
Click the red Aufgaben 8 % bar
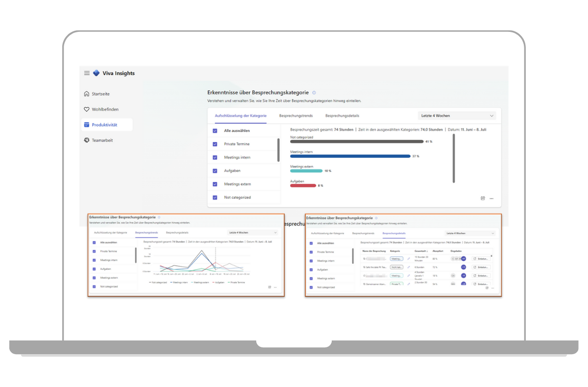(303, 186)
